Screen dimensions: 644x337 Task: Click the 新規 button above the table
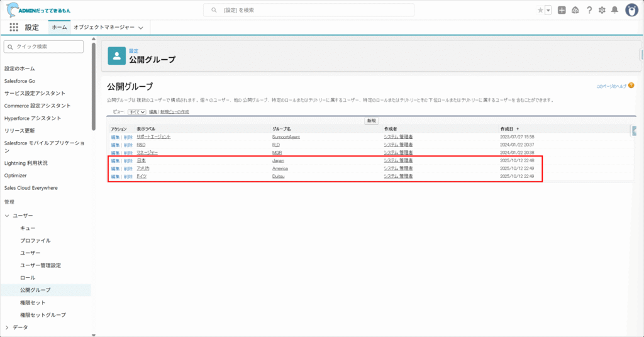click(371, 120)
